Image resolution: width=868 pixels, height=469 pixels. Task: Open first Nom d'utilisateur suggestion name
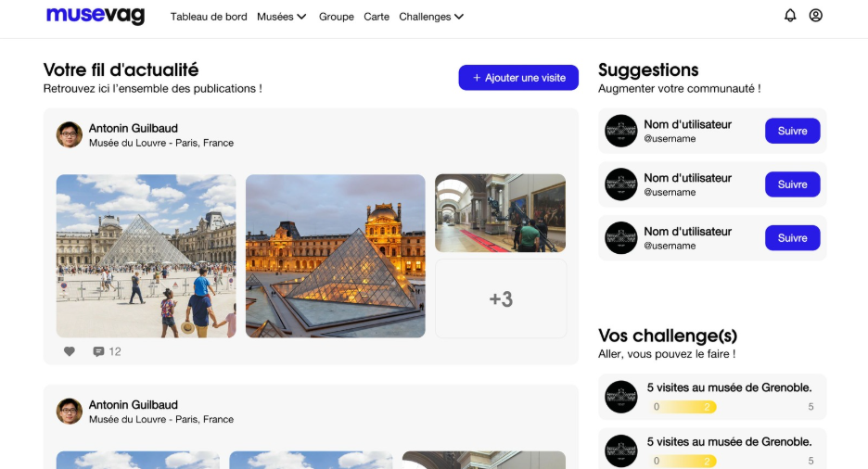point(687,124)
